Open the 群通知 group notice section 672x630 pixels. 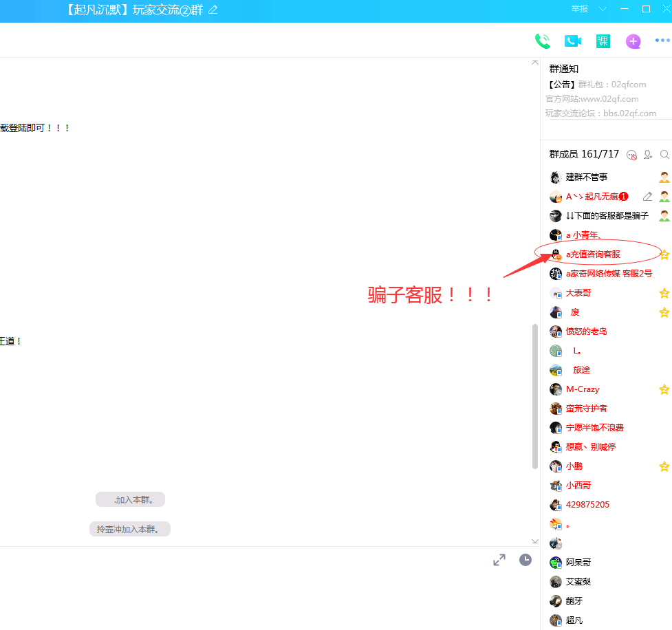tap(564, 69)
